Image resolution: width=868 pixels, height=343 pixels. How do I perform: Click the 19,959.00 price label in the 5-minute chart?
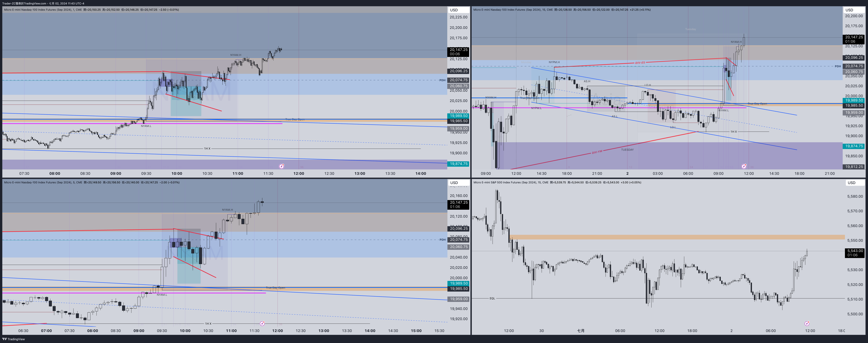click(x=458, y=299)
